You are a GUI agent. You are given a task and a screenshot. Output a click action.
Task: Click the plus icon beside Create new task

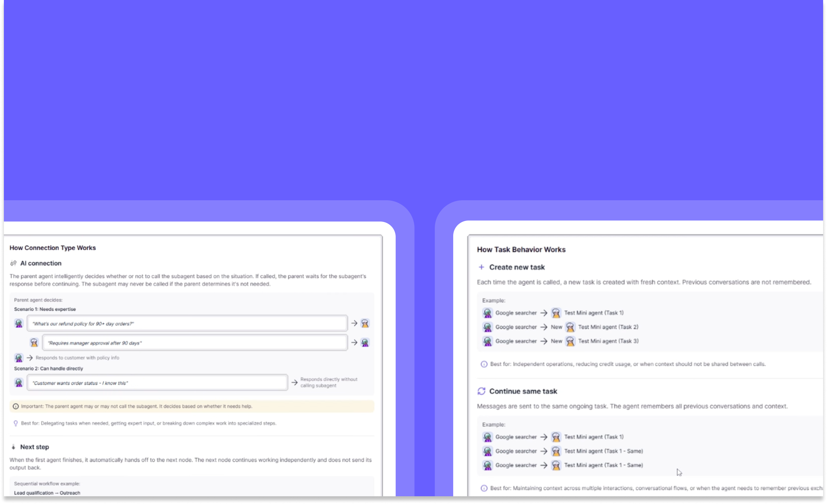tap(482, 267)
